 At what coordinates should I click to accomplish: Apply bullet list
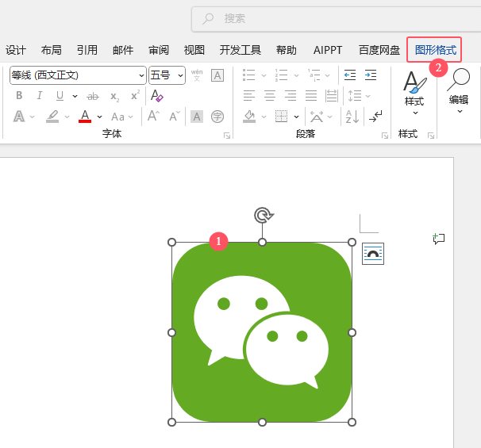248,75
